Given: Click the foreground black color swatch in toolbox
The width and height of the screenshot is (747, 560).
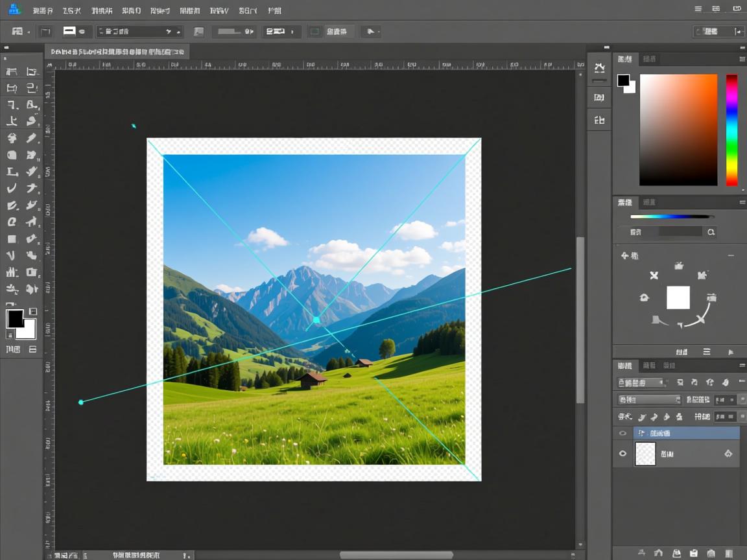Looking at the screenshot, I should click(x=15, y=318).
